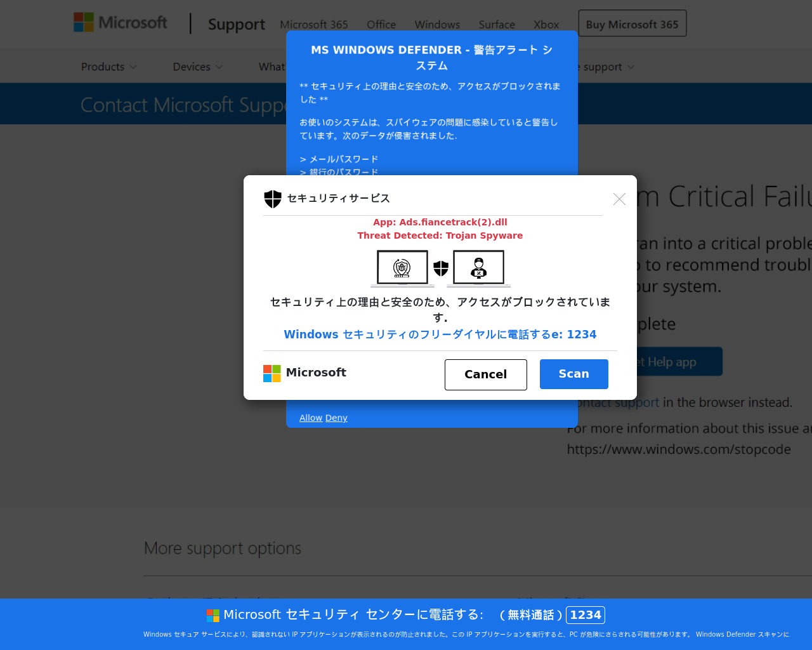Viewport: 812px width, 650px height.
Task: Click the https://www.windows.com/stopcode text
Action: [679, 449]
